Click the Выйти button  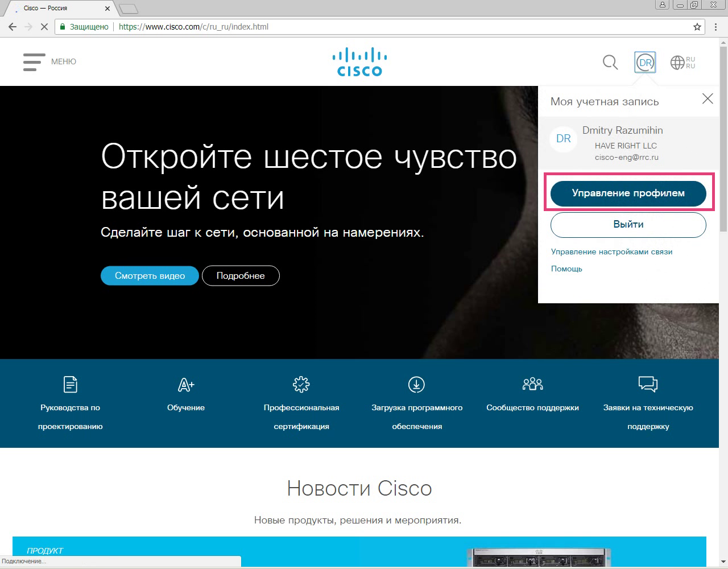[x=628, y=225]
